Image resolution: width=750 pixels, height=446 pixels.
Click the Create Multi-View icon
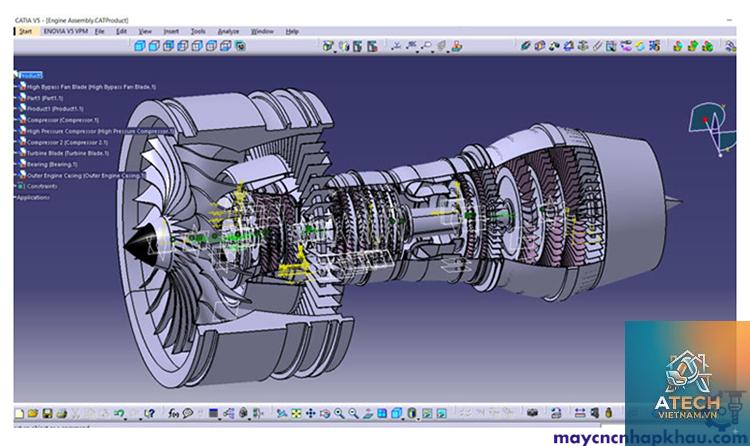382,413
